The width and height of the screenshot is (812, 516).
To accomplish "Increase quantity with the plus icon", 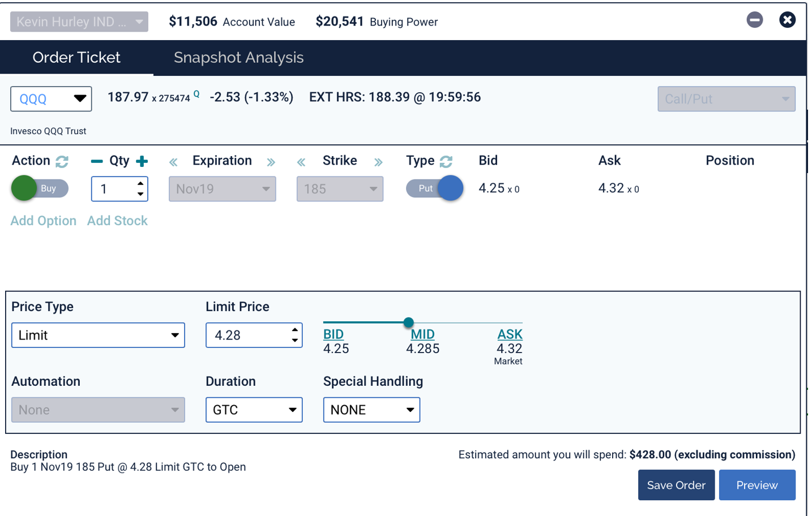I will (x=142, y=162).
